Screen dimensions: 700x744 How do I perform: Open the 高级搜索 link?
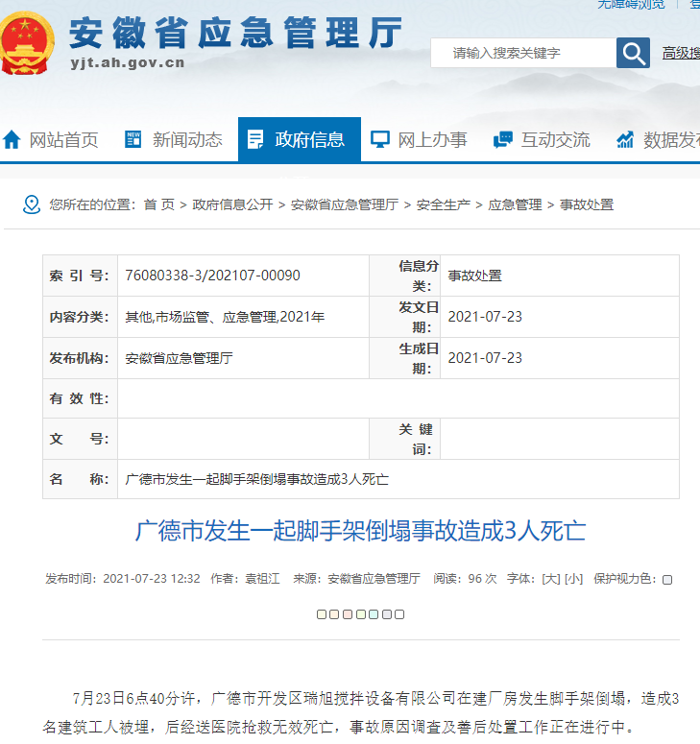click(x=680, y=53)
